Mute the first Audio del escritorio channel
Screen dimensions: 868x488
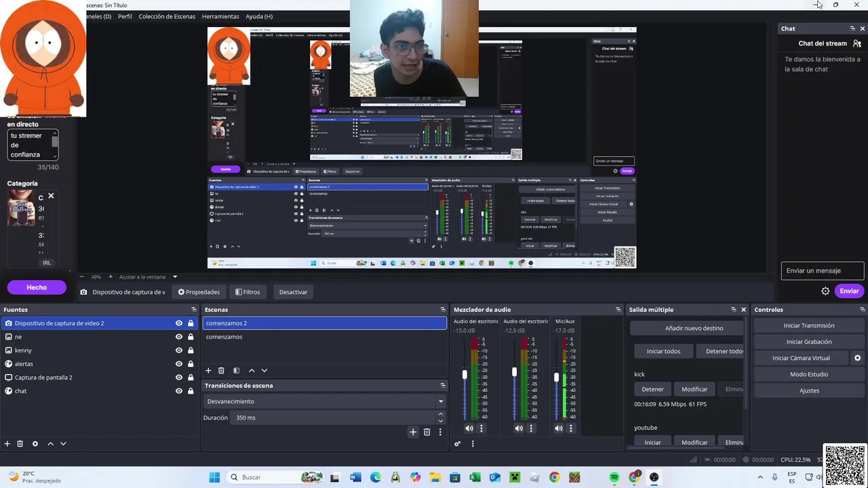[469, 428]
